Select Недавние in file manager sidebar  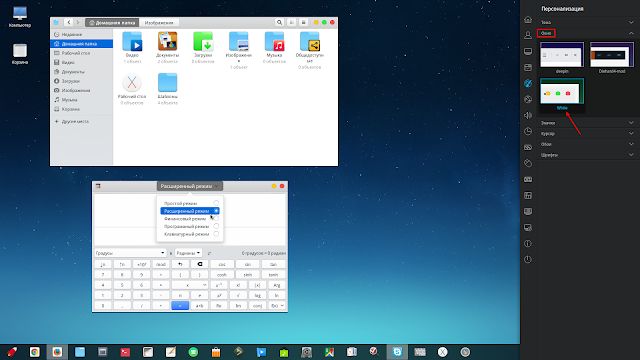tap(82, 34)
